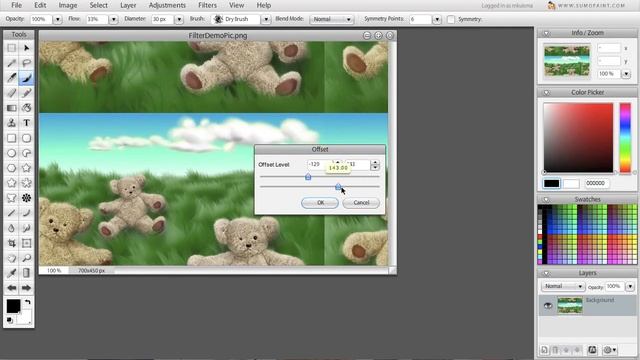Open the Diameter dropdown arrow
640x360 pixels.
pyautogui.click(x=179, y=19)
